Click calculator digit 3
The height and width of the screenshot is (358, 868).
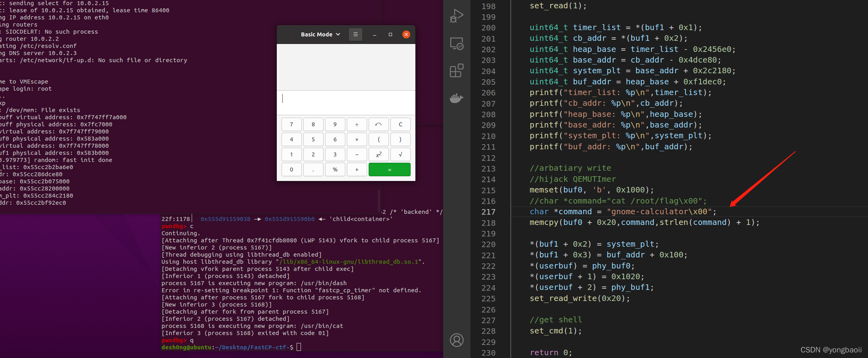335,154
